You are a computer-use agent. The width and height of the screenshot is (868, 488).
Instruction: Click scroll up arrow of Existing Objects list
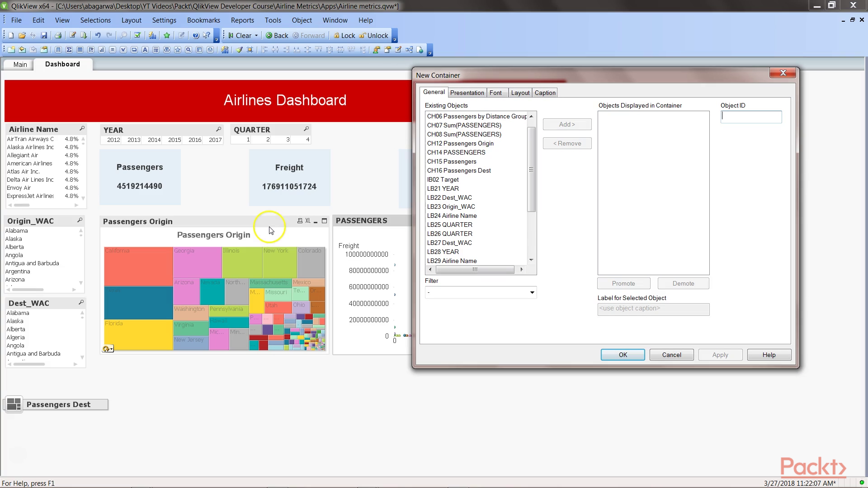[531, 116]
